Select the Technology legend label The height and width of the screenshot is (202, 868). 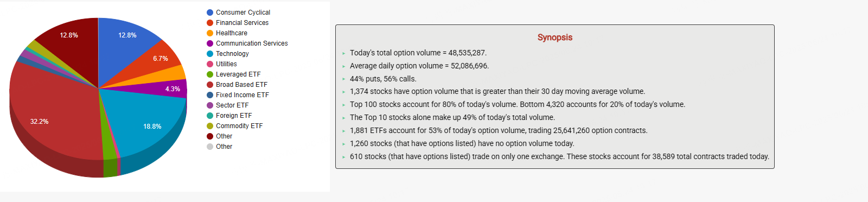coord(232,54)
